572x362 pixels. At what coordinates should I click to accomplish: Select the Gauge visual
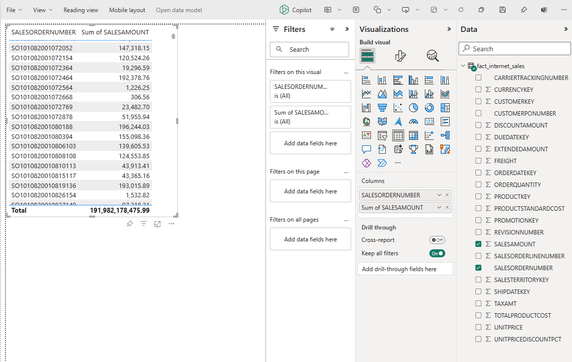413,122
